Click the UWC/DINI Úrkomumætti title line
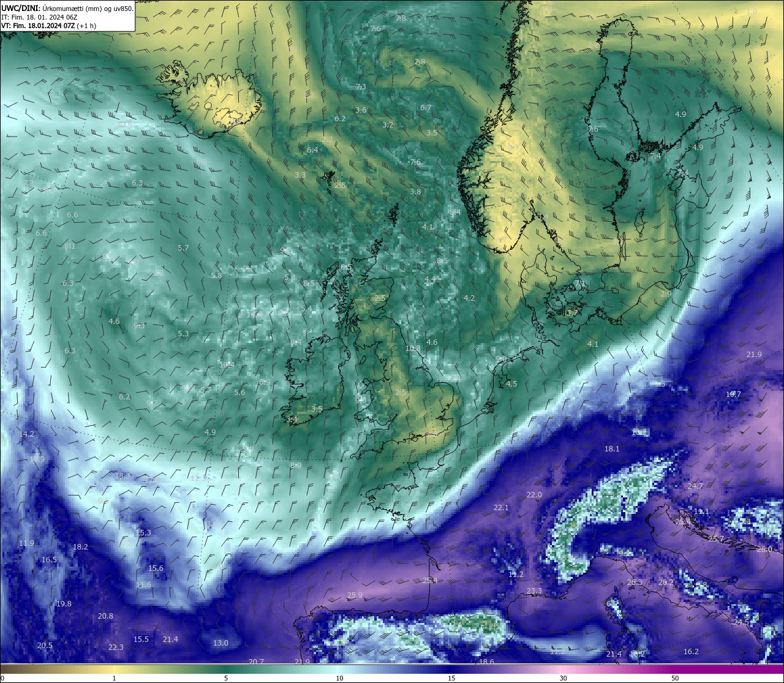 (67, 9)
